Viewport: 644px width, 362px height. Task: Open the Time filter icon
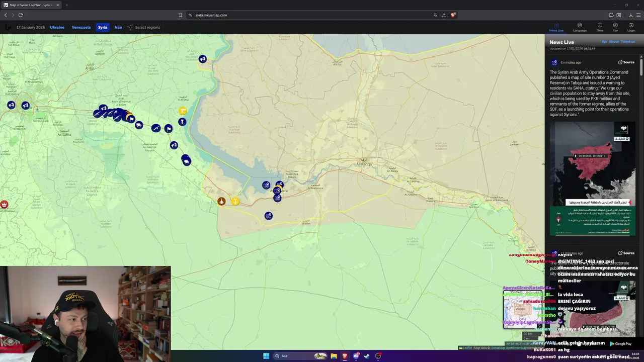pyautogui.click(x=600, y=27)
